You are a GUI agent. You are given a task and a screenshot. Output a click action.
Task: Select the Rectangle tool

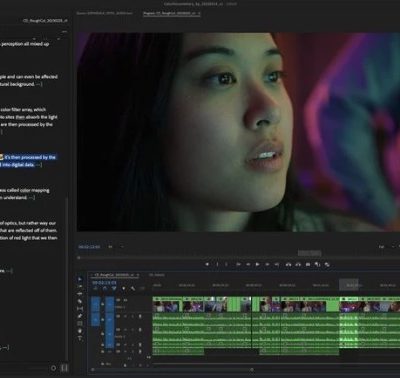80,323
